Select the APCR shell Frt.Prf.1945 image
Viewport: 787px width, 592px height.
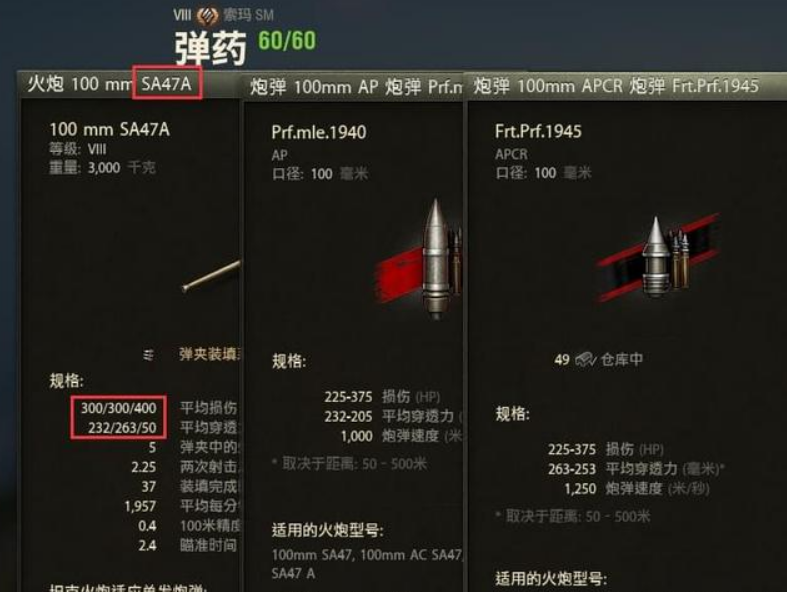pyautogui.click(x=658, y=258)
